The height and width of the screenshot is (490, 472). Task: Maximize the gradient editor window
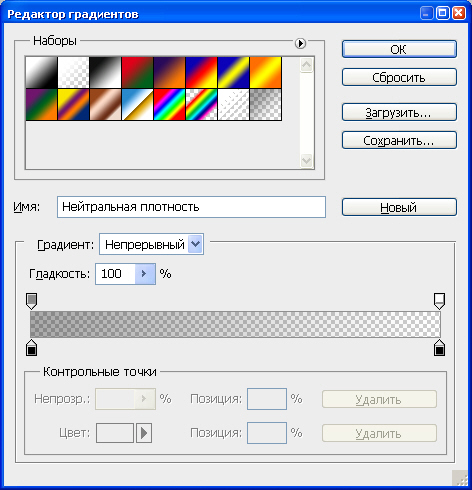click(443, 13)
